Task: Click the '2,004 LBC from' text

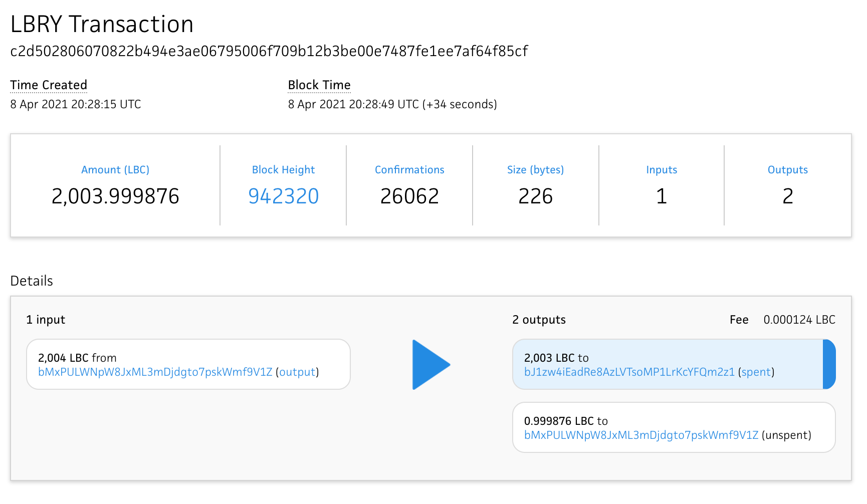Action: point(77,358)
